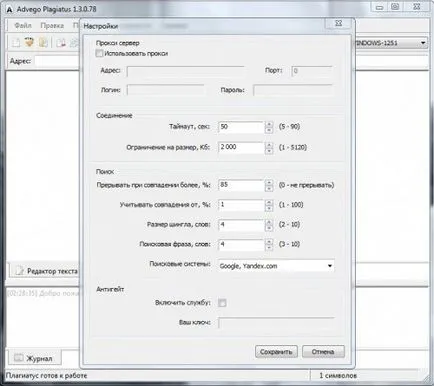Decrease Учитывать совпадения value down arrow
This screenshot has width=434, height=386.
click(269, 208)
